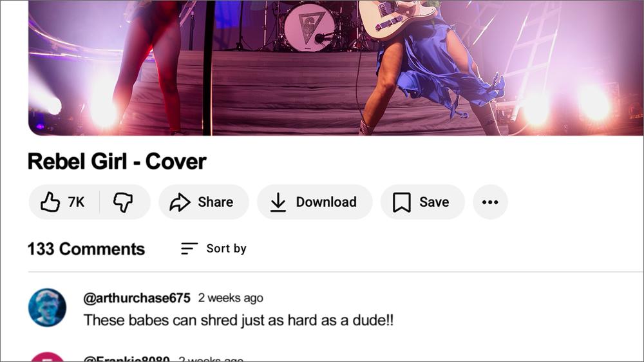644x362 pixels.
Task: Click the 2 weeks ago timestamp
Action: pos(231,298)
